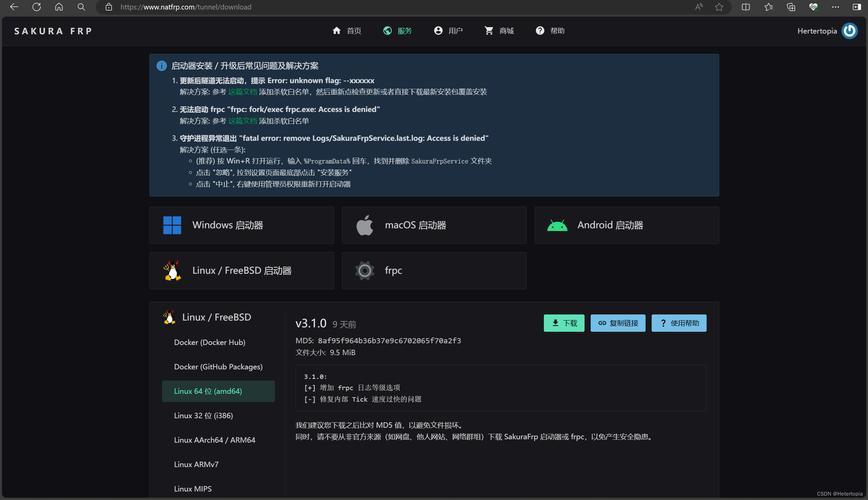
Task: Open the documentation link in solution 2
Action: coord(242,121)
